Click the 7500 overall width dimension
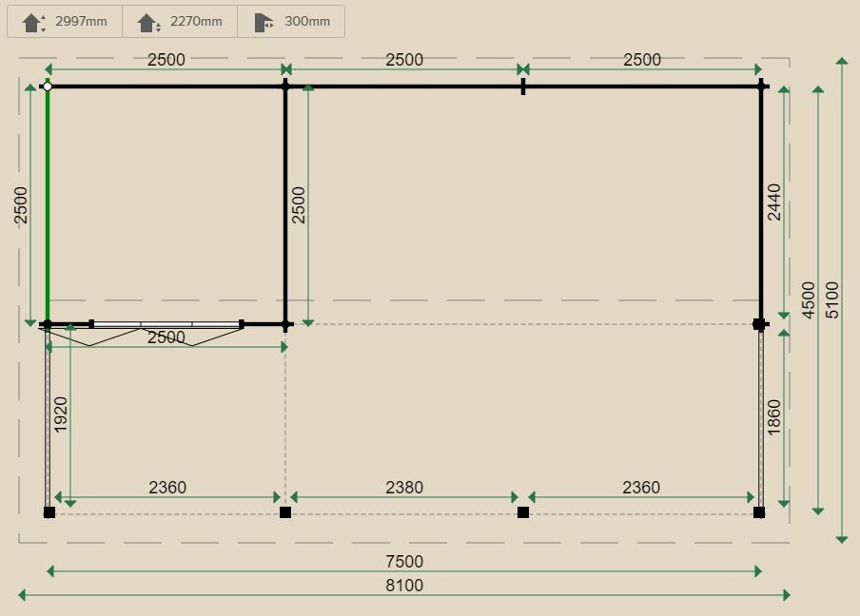 click(x=404, y=562)
